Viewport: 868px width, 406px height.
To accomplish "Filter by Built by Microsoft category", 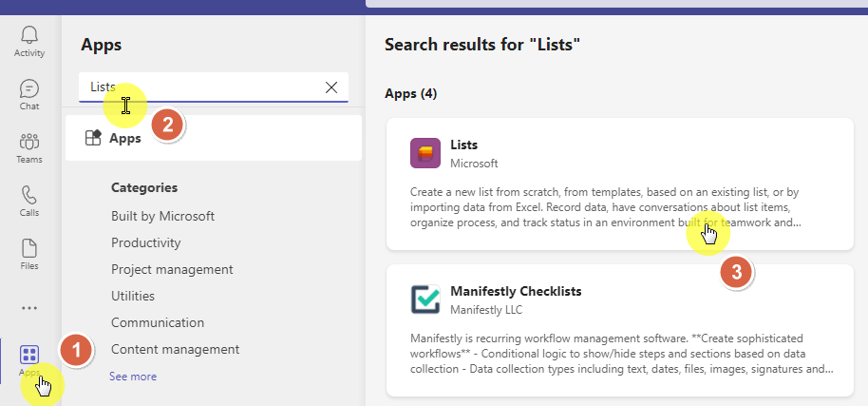I will 162,216.
